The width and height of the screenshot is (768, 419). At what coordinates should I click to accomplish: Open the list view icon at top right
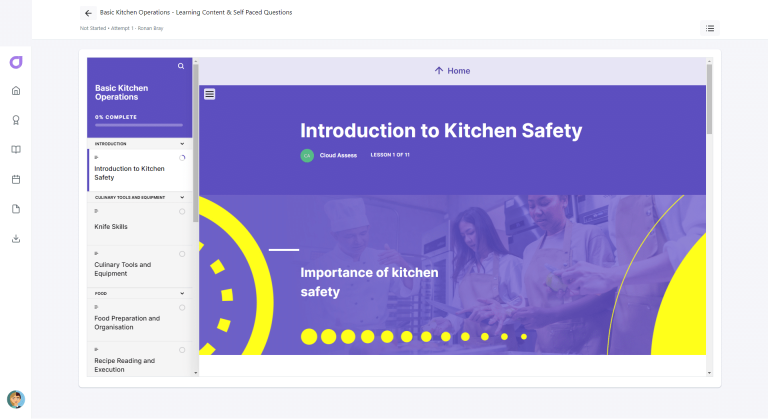[x=710, y=28]
